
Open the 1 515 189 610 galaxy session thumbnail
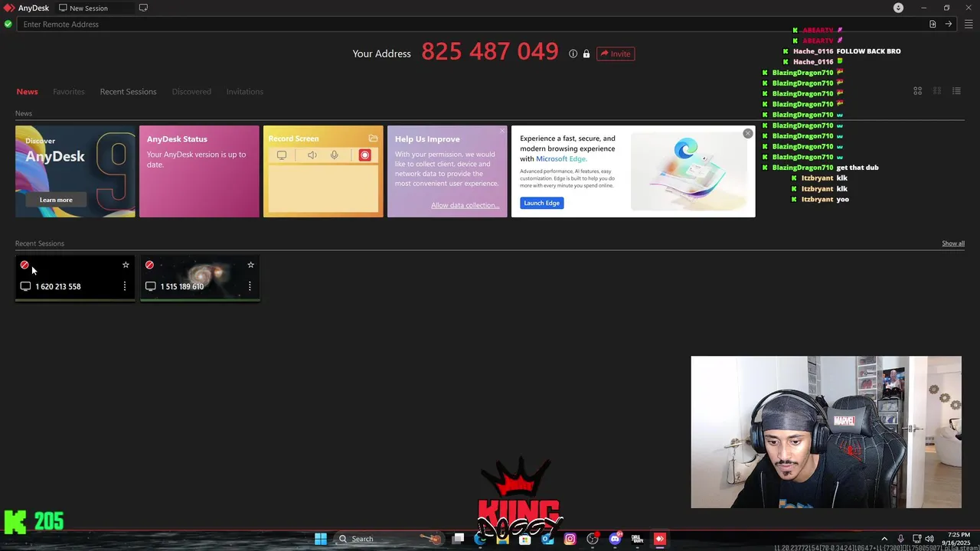200,279
